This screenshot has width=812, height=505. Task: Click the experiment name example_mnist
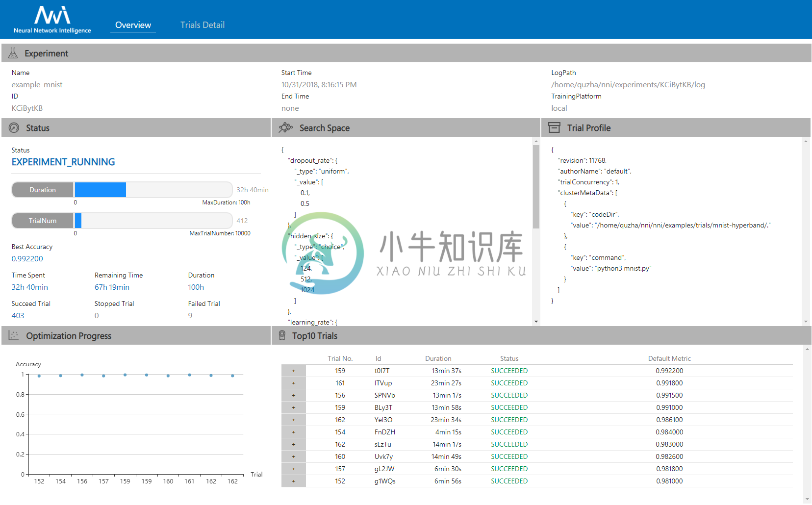[x=37, y=84]
